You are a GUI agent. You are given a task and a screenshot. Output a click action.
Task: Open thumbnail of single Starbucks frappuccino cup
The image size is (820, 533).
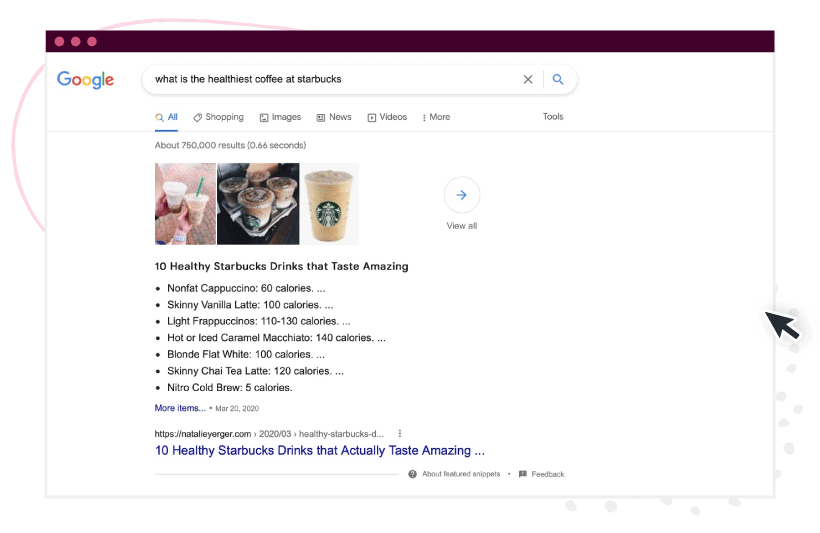coord(330,204)
